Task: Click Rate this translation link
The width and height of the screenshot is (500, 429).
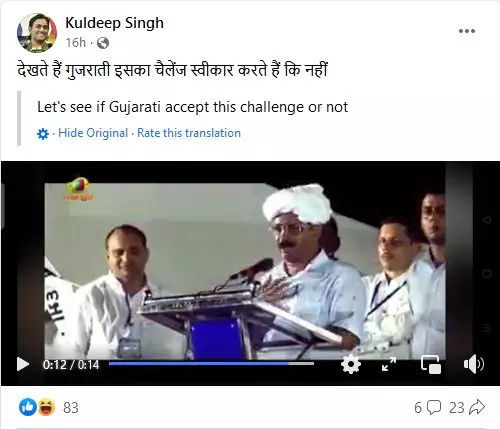Action: click(x=189, y=133)
